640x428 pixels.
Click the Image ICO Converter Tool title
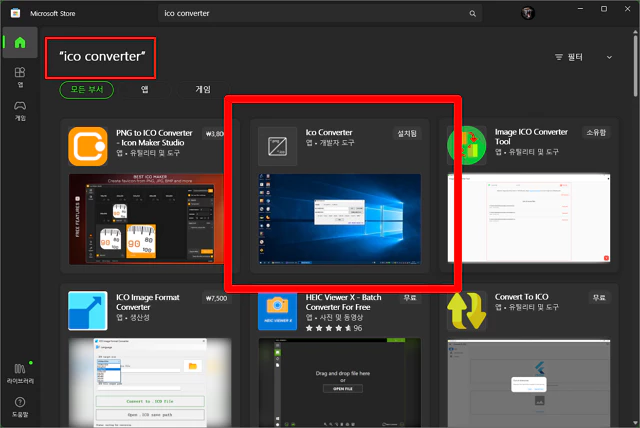point(531,137)
